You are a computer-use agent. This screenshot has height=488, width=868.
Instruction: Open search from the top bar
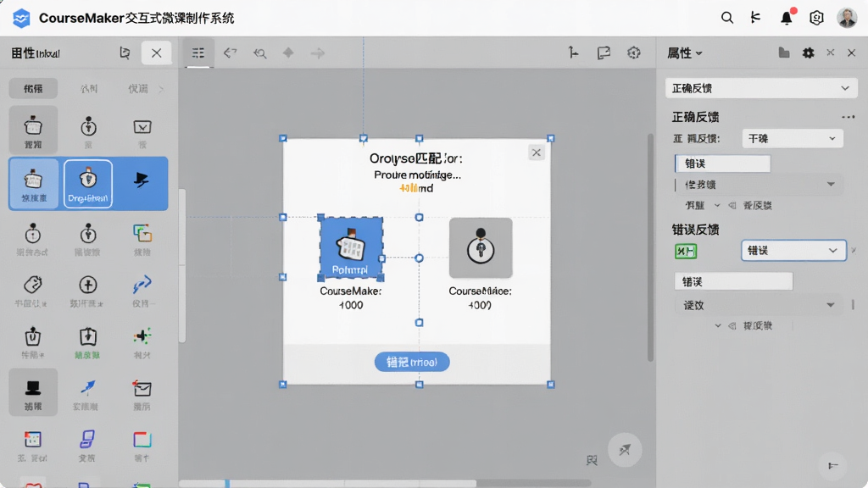726,19
